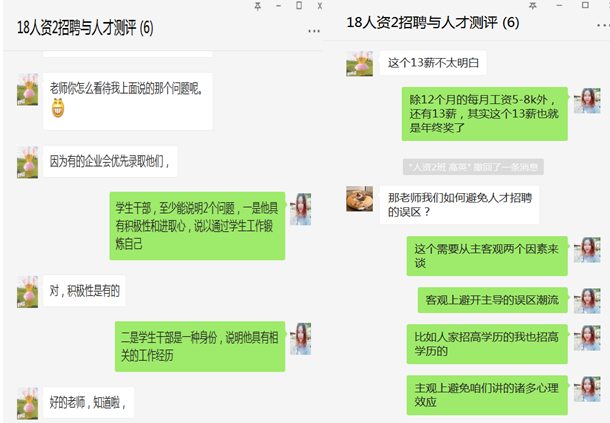610x423 pixels.
Task: Pin the left chat window on top
Action: click(x=258, y=6)
